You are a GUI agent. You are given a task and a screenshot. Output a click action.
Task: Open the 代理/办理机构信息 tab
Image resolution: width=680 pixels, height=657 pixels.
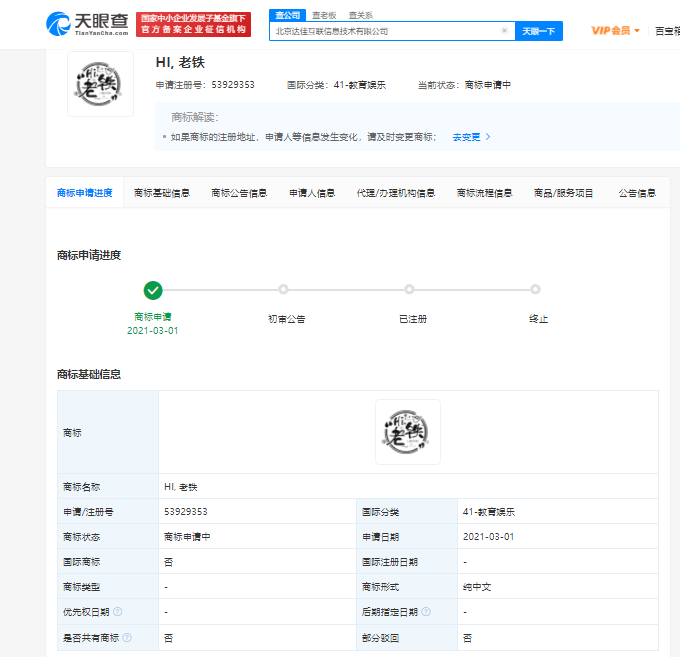coord(395,193)
